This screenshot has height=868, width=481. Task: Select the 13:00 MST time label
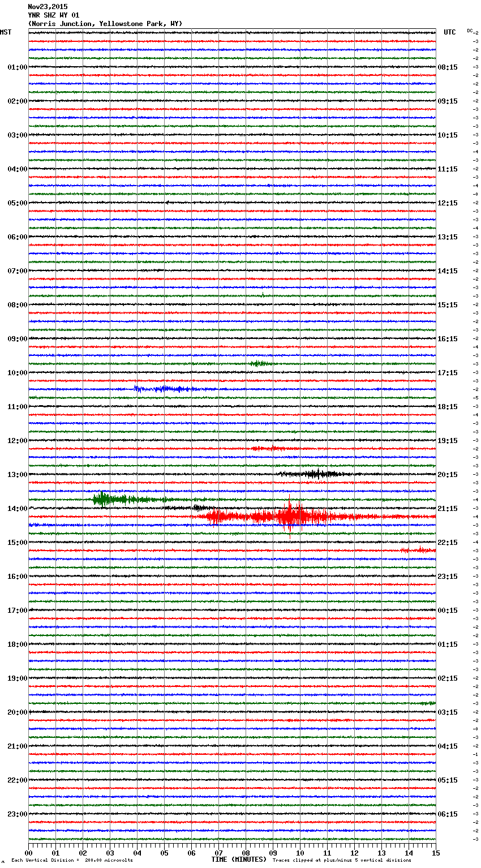[x=17, y=475]
